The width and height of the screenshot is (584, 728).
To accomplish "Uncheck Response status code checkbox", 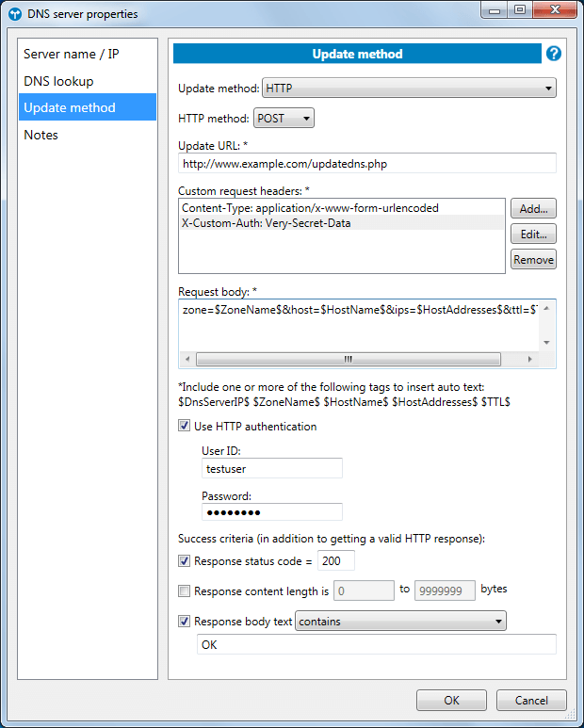I will [185, 561].
